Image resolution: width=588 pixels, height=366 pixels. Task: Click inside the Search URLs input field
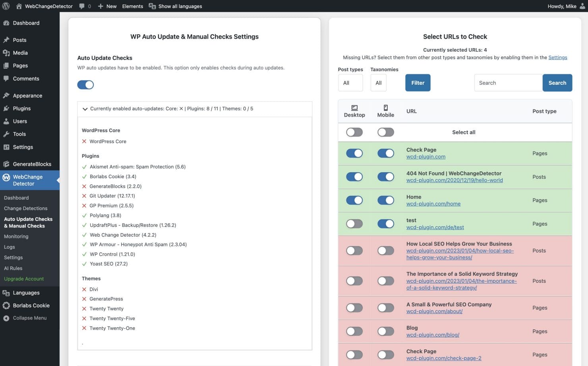(508, 83)
